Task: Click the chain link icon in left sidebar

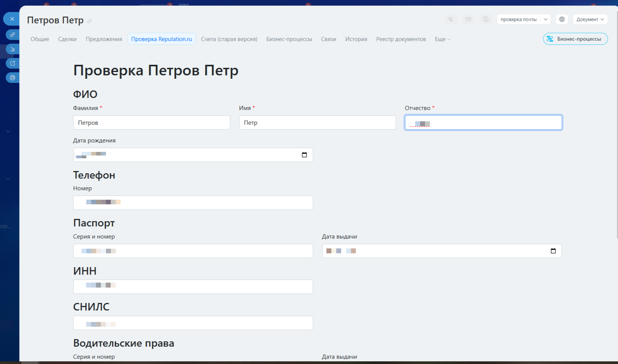Action: [x=12, y=35]
